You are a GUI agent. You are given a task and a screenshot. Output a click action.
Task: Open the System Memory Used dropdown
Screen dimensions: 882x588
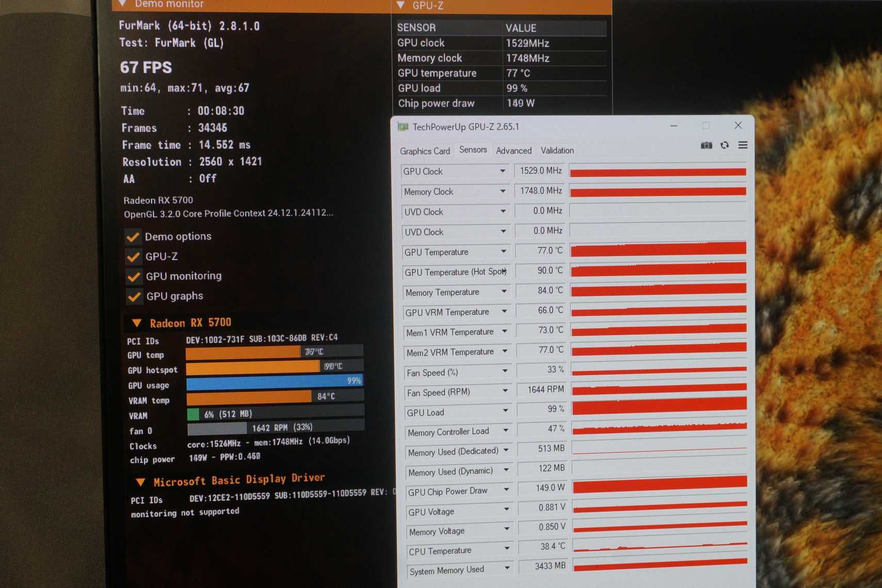click(508, 568)
